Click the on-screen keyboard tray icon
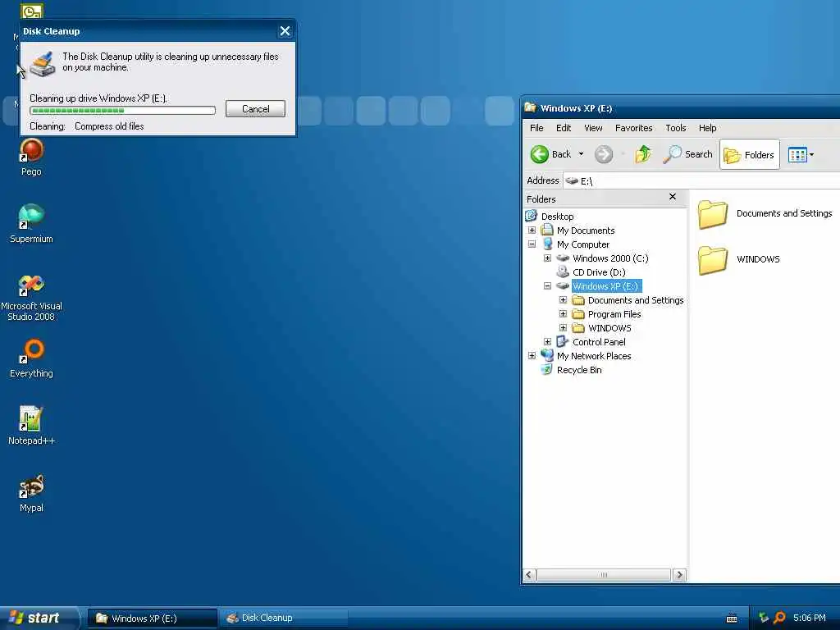The image size is (840, 630). (732, 619)
